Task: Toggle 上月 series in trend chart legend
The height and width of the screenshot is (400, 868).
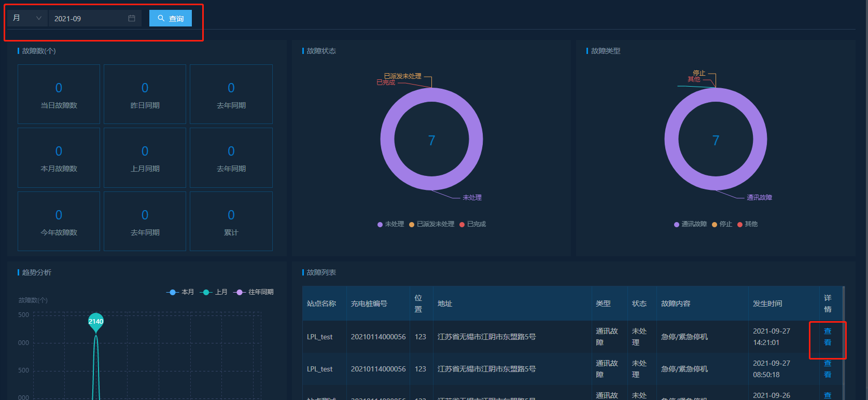Action: [x=214, y=292]
